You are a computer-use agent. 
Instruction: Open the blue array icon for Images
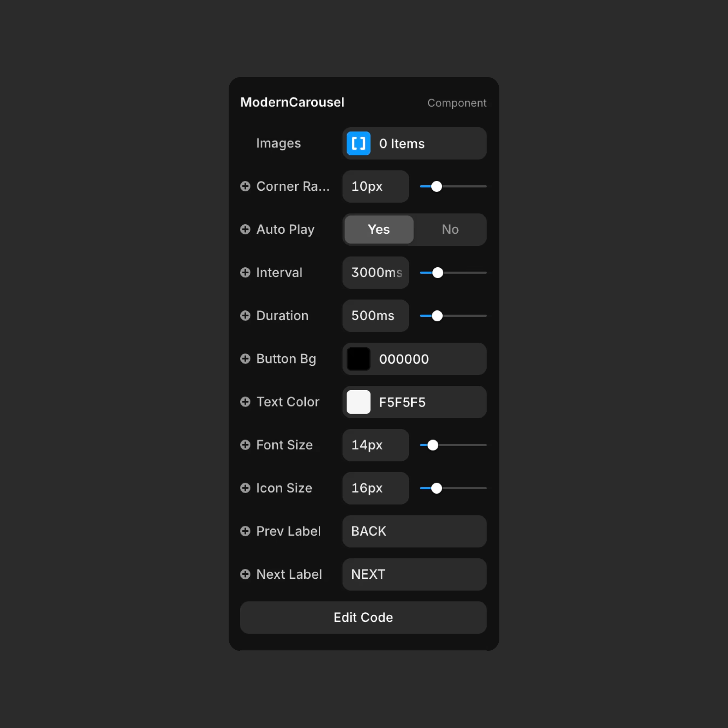click(358, 143)
